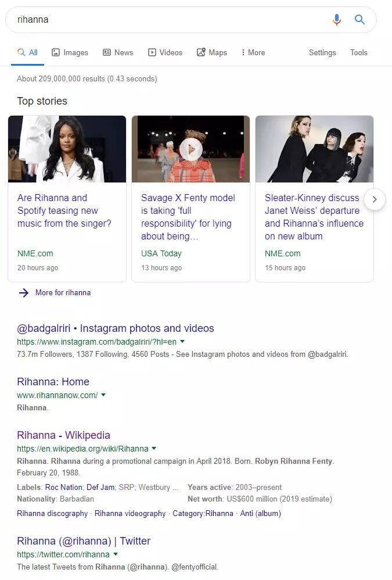
Task: Click the next arrow in Top stories carousel
Action: point(375,199)
